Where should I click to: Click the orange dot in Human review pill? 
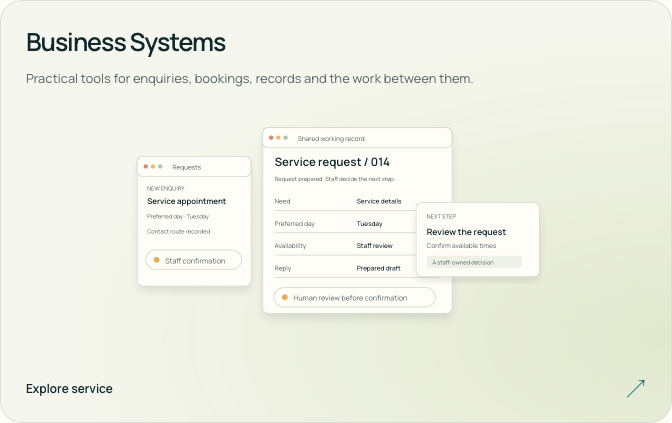coord(285,297)
